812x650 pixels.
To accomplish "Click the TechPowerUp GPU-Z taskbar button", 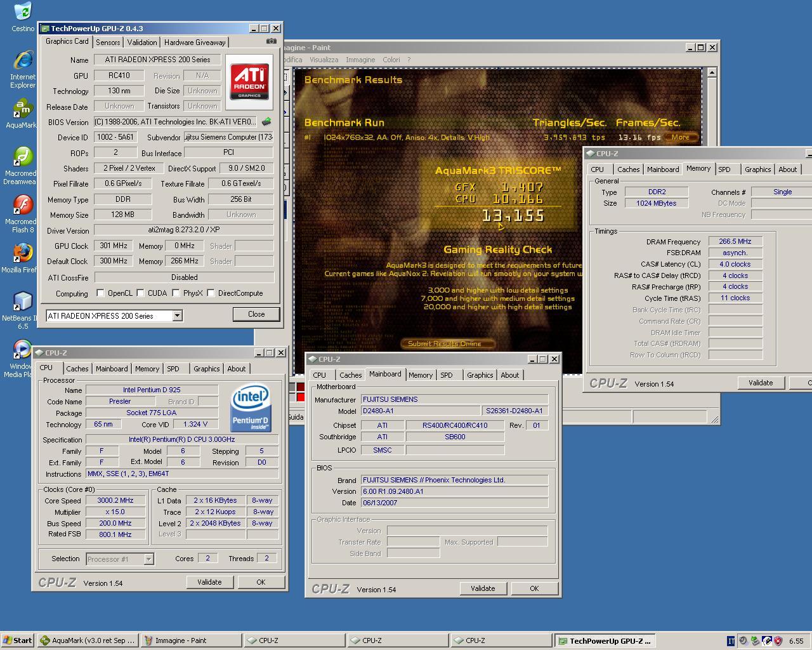I will point(605,640).
